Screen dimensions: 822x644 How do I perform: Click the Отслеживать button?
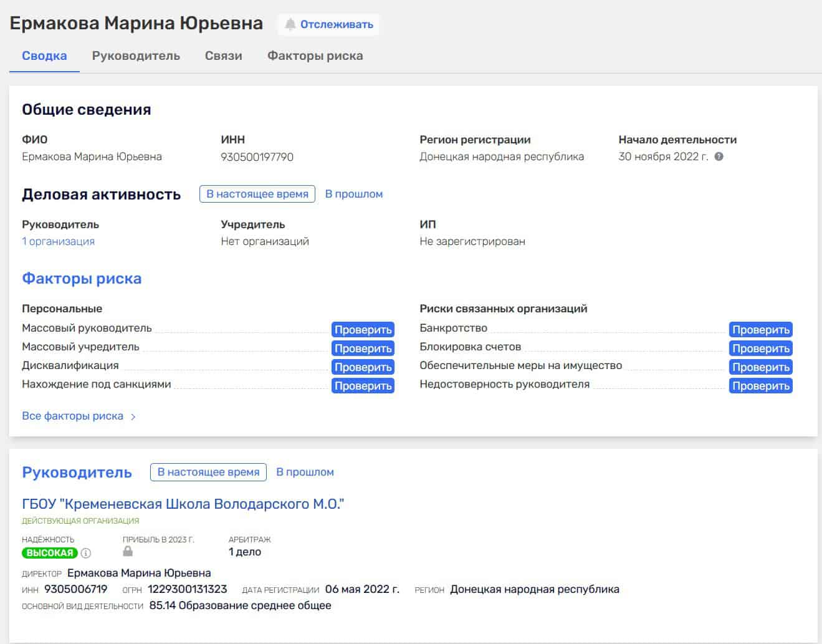(328, 24)
